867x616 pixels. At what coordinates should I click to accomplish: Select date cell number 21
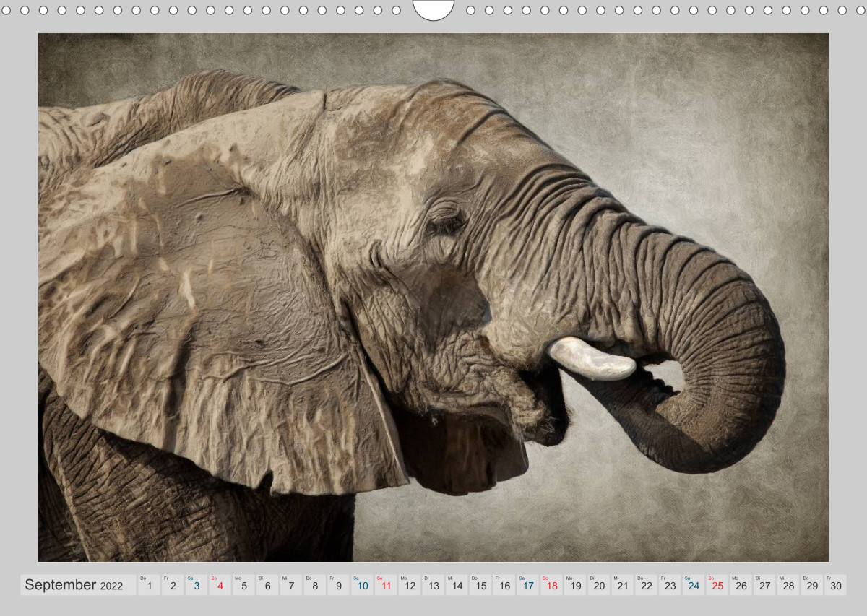pos(623,585)
